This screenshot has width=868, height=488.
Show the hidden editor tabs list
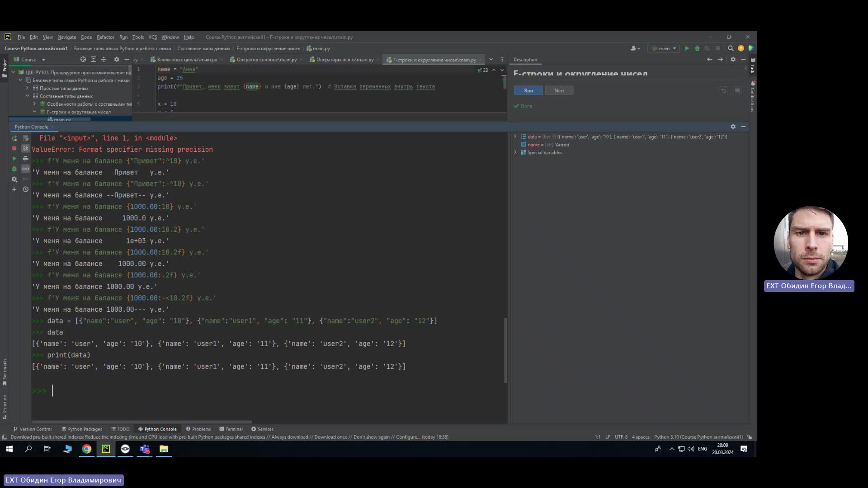tap(491, 60)
